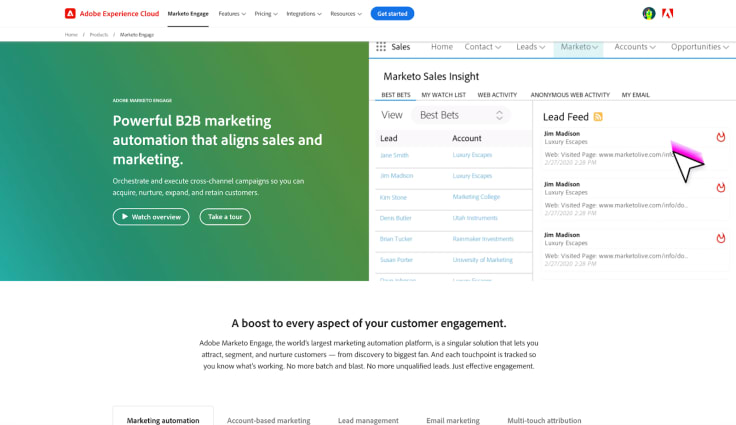Select the Marketo Engage nav item

(x=188, y=14)
